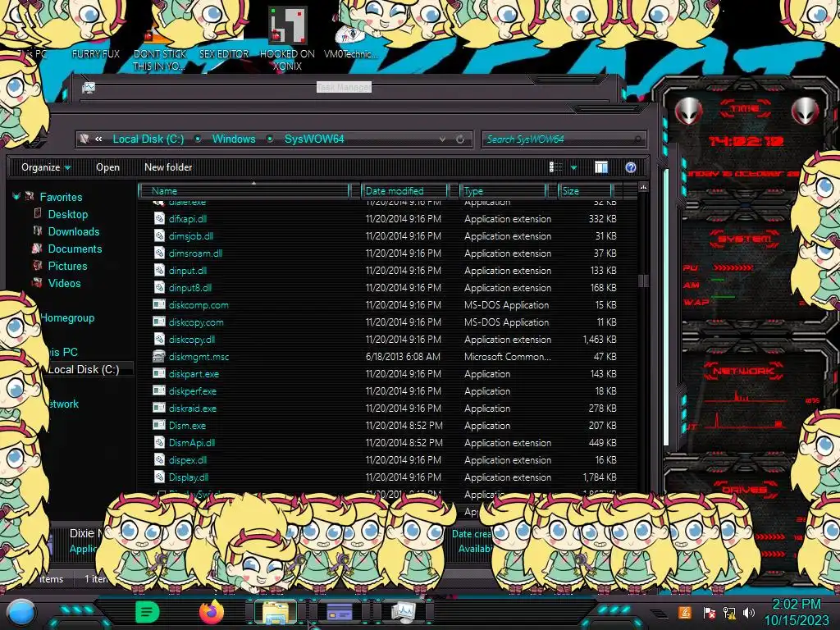840x630 pixels.
Task: Click the network tray icon
Action: click(729, 612)
